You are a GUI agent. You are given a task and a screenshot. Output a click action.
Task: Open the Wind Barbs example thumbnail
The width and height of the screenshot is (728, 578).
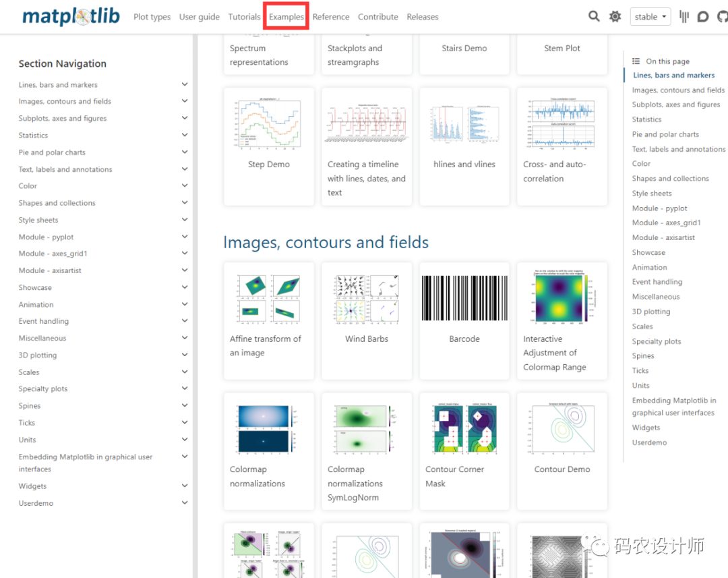click(367, 298)
